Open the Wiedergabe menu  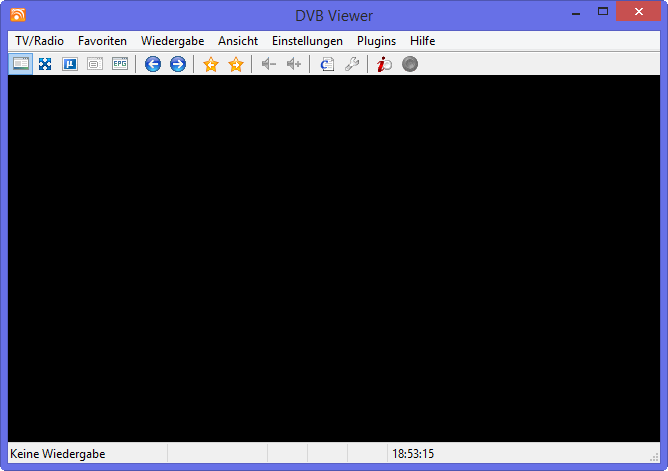click(173, 41)
